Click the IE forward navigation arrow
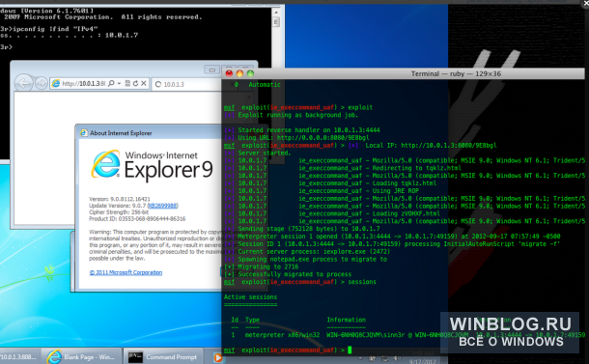The image size is (589, 364). (42, 83)
